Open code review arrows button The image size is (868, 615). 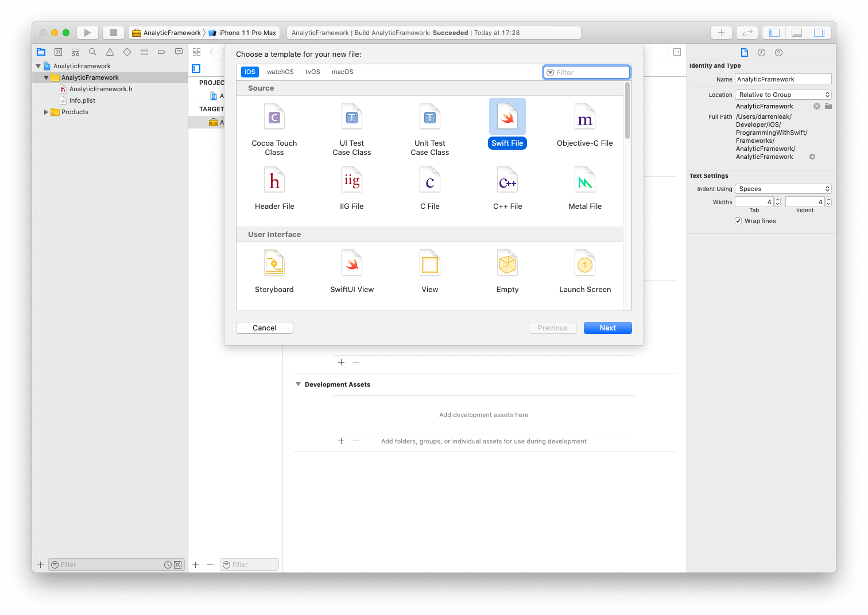pyautogui.click(x=747, y=33)
